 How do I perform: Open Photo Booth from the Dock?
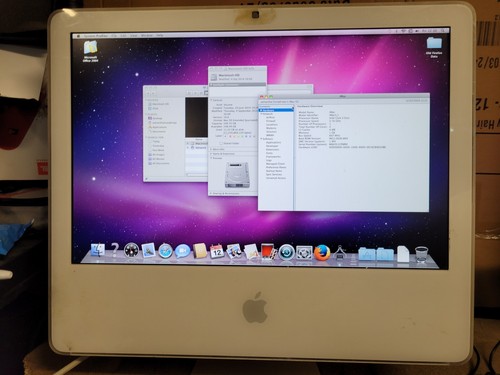(269, 252)
